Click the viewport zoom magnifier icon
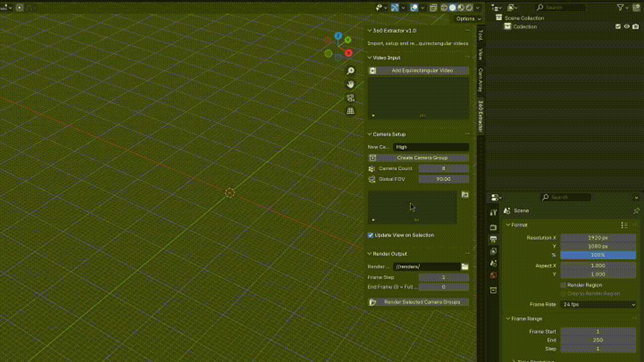 351,71
